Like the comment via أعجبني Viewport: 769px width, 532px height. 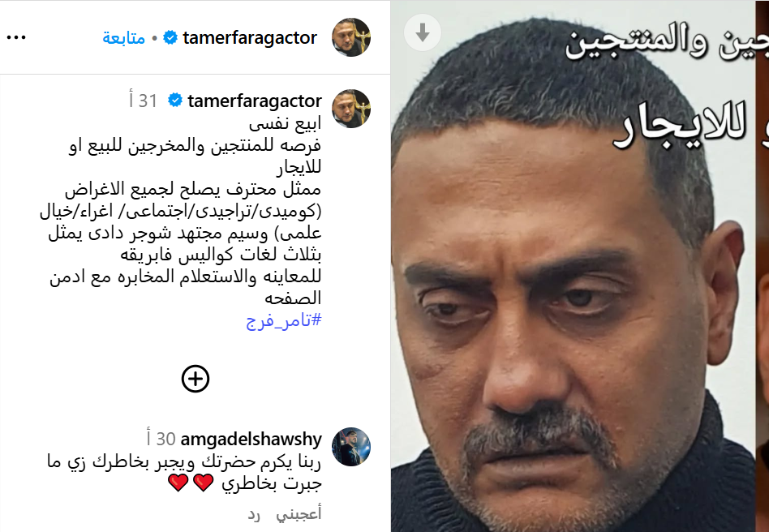299,514
